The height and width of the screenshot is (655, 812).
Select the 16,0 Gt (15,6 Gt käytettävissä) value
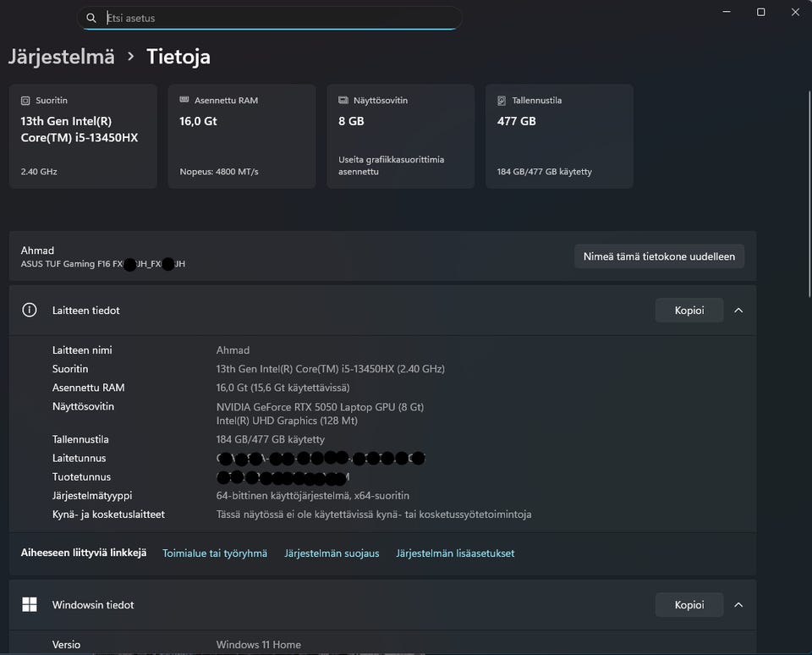click(283, 388)
